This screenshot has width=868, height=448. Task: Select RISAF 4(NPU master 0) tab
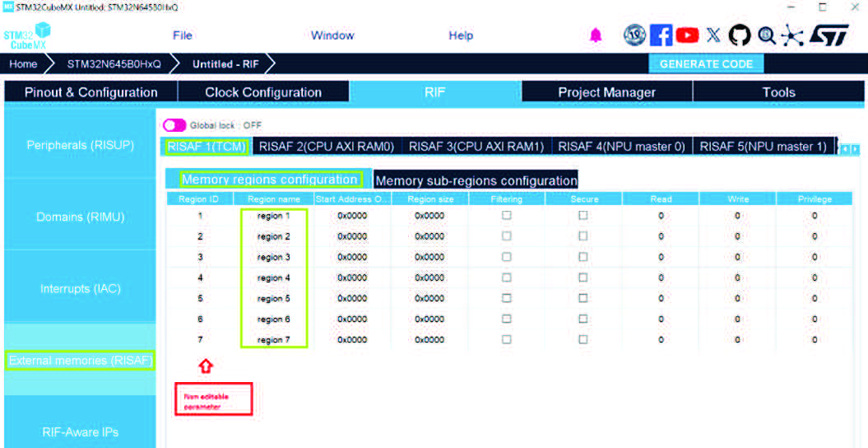(622, 147)
